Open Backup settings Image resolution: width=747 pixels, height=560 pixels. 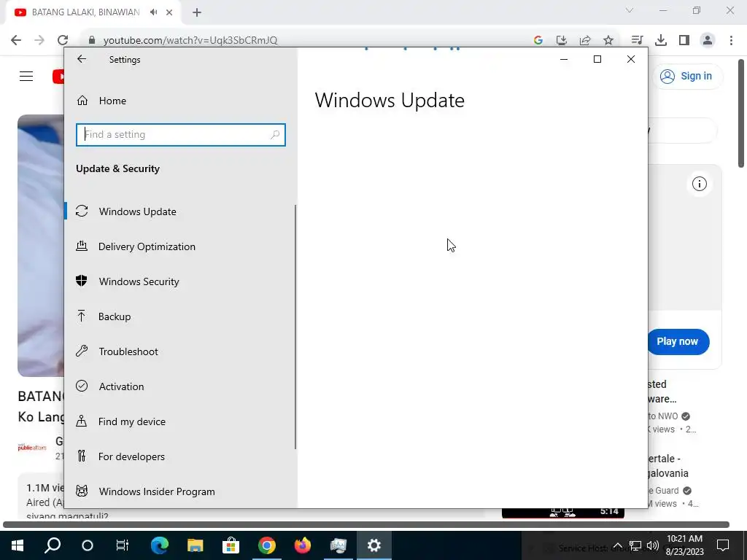click(181, 316)
